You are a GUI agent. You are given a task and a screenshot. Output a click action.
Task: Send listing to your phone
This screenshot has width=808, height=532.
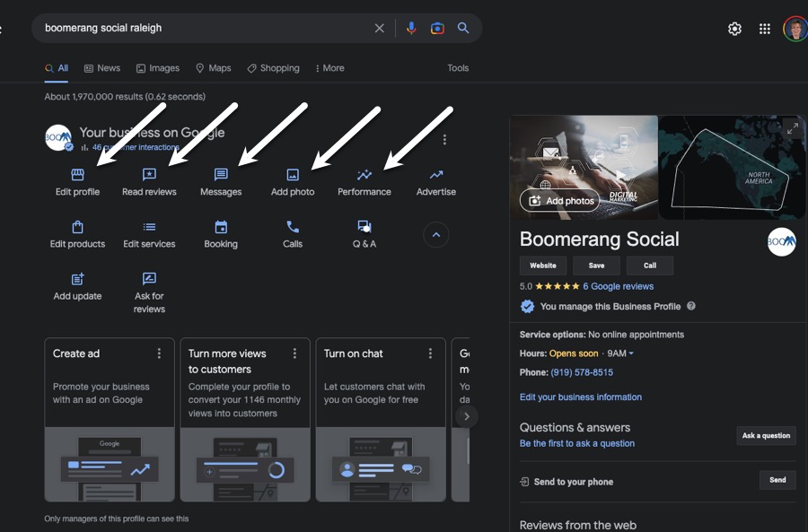[777, 480]
